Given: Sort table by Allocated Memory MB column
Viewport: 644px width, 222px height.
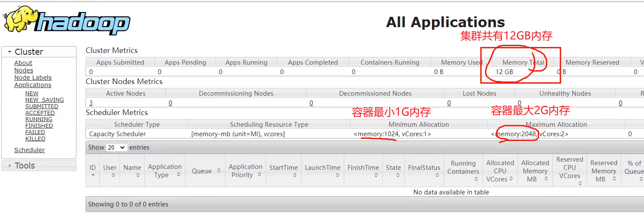Looking at the screenshot, I should pyautogui.click(x=535, y=171).
